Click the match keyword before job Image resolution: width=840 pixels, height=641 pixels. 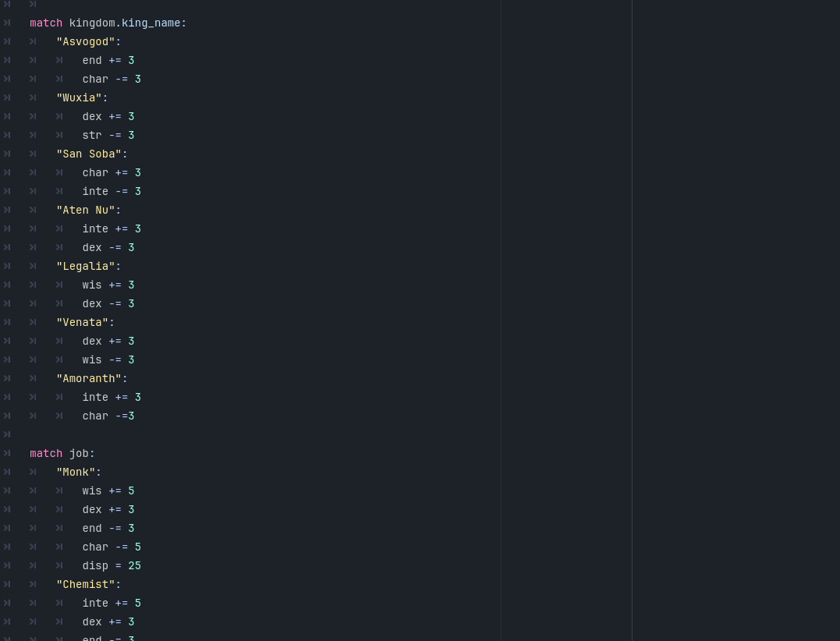pyautogui.click(x=46, y=454)
